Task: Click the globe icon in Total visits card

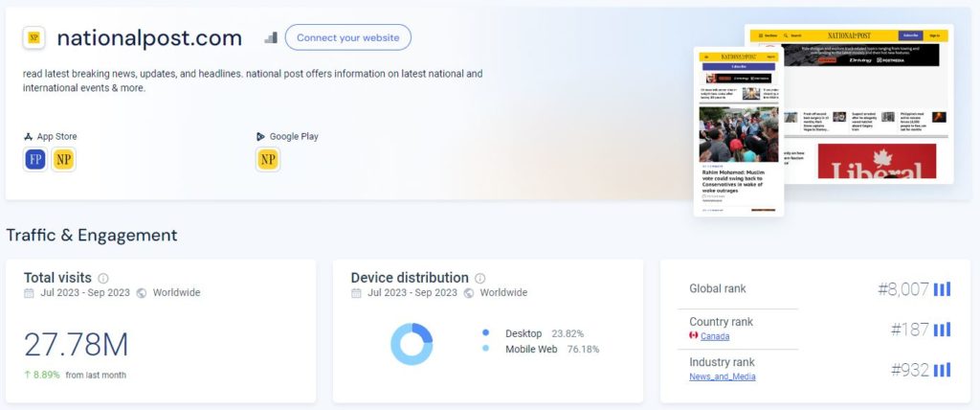Action: pos(142,293)
